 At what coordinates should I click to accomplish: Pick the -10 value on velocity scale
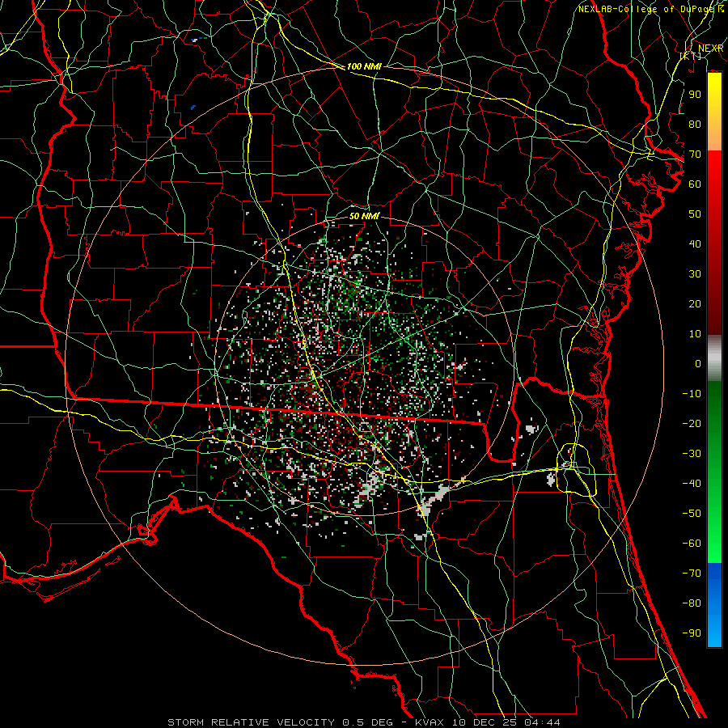pyautogui.click(x=692, y=394)
